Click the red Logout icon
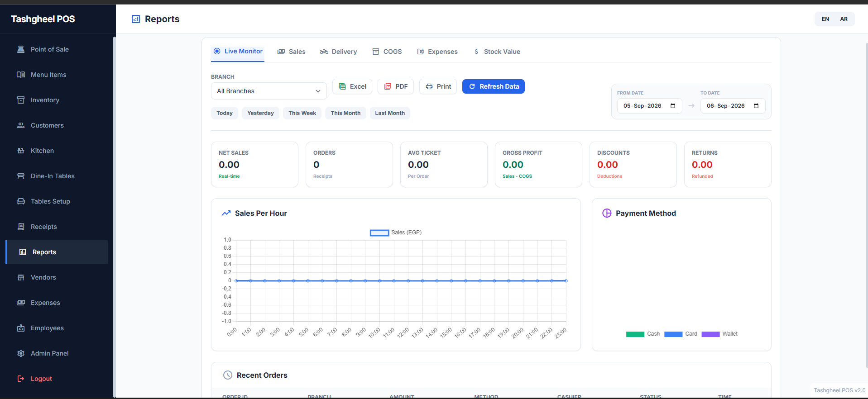Viewport: 868px width, 399px height. (21, 379)
